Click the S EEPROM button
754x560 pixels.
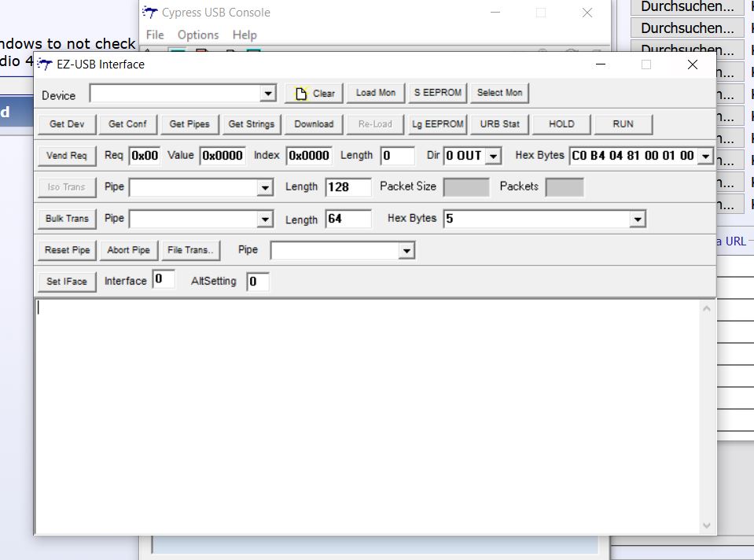point(438,93)
